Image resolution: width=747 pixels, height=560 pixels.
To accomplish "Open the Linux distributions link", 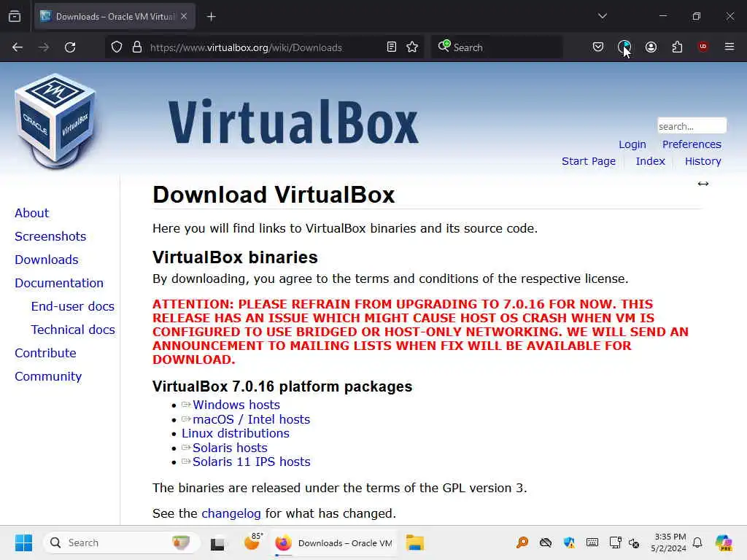I will [x=236, y=433].
